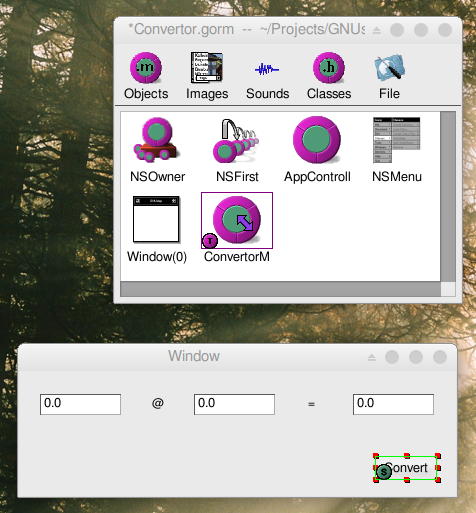Click the AppControll label text
476x513 pixels.
(317, 177)
